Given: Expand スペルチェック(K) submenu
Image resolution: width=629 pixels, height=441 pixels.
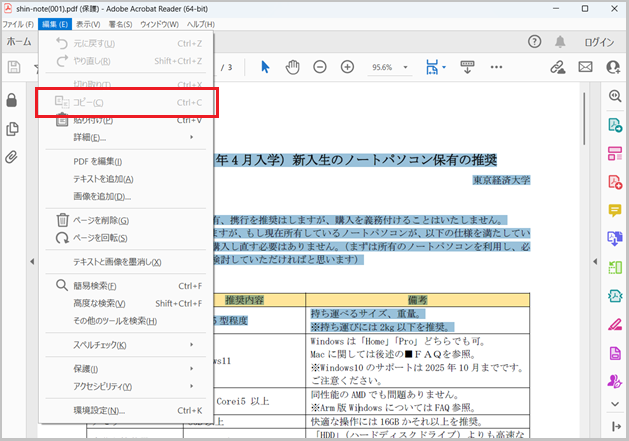Looking at the screenshot, I should coord(126,345).
